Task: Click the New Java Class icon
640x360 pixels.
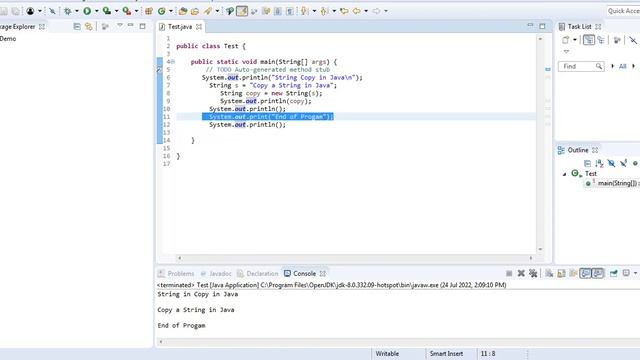Action: [162, 11]
